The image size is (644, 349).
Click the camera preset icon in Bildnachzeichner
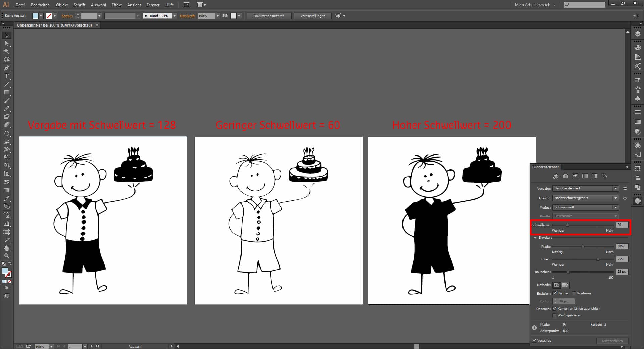point(566,176)
